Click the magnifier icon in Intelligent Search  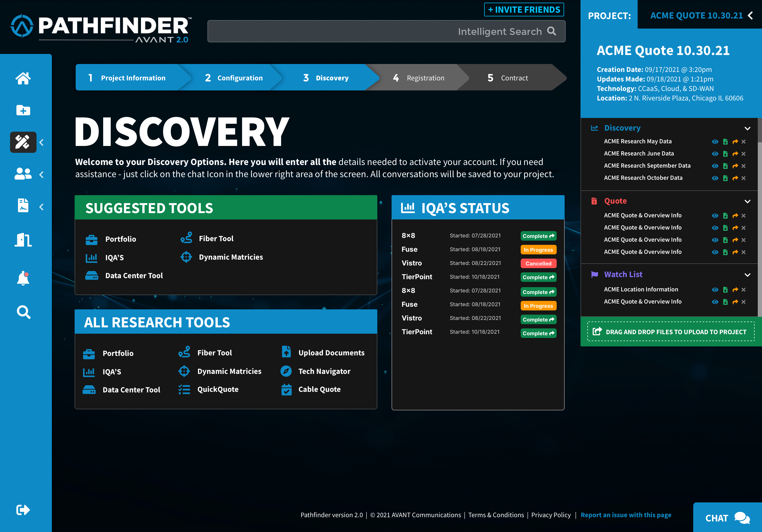pos(552,31)
